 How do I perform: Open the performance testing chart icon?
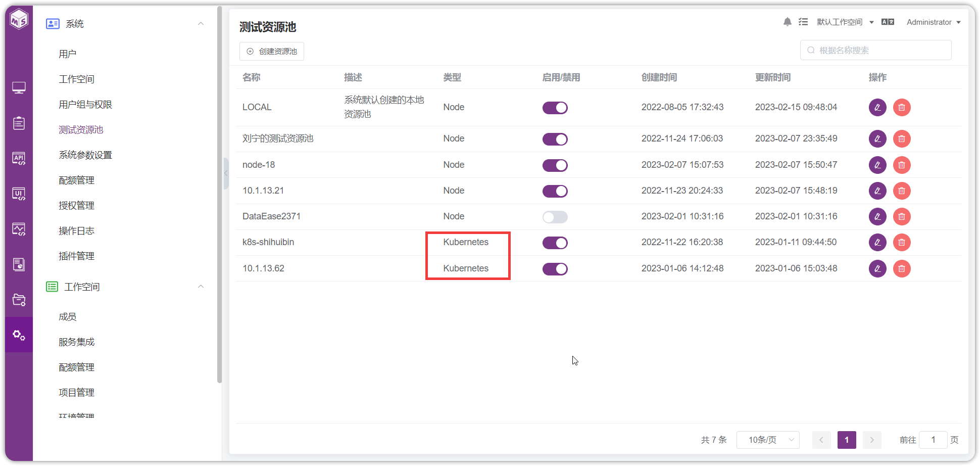(19, 229)
